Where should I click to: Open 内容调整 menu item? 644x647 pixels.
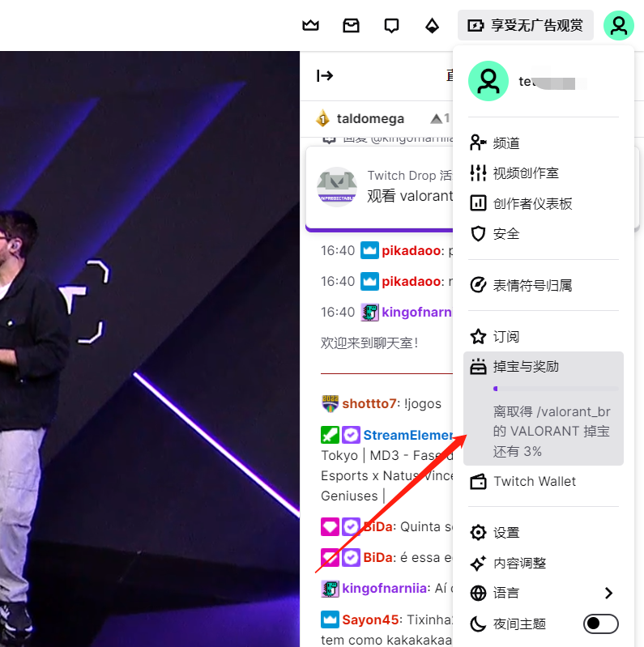544,563
